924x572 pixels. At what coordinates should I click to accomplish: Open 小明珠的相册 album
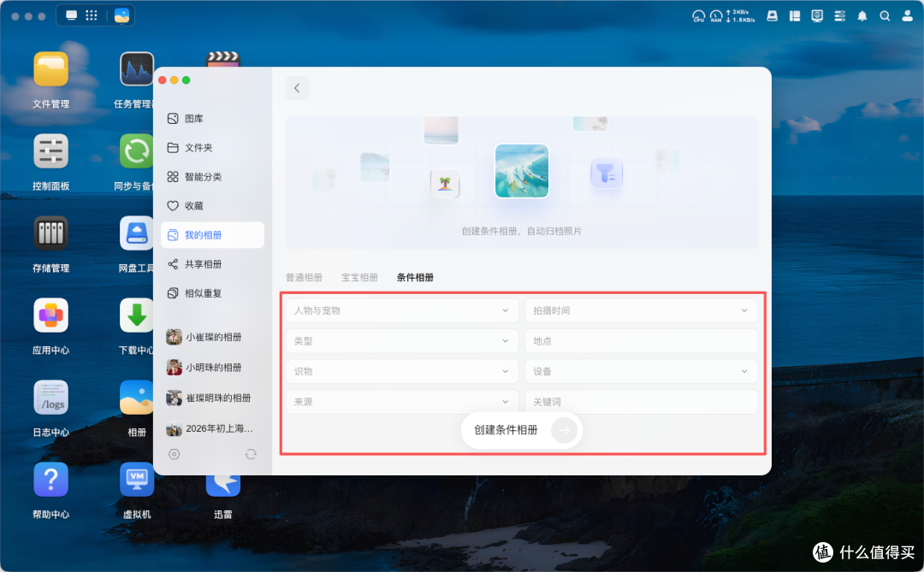[x=212, y=368]
